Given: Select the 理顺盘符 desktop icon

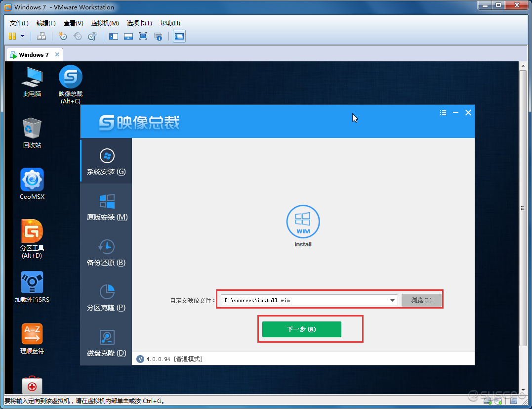Looking at the screenshot, I should [32, 338].
